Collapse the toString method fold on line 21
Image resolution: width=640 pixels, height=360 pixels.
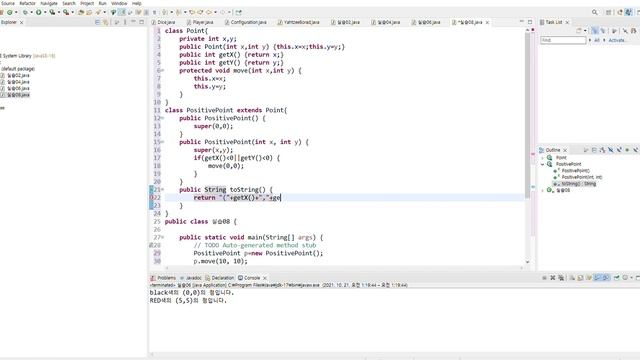162,190
